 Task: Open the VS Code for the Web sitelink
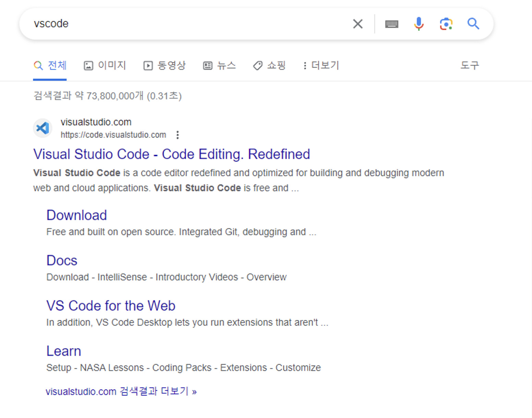click(111, 306)
